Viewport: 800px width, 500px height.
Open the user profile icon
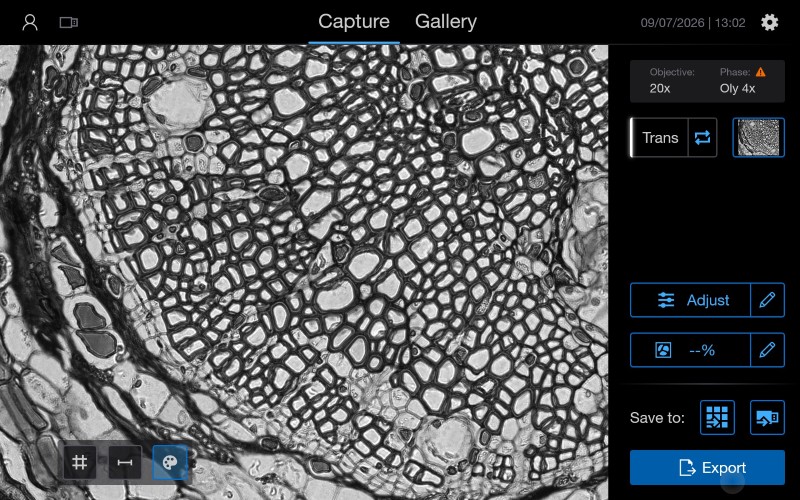30,22
